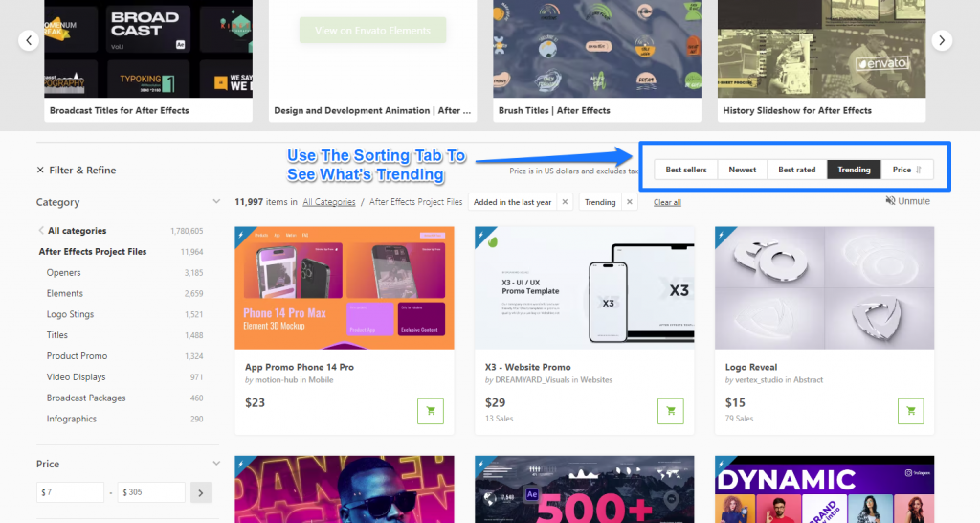The image size is (980, 523).
Task: Click the Filter & Refine heading
Action: coord(82,171)
